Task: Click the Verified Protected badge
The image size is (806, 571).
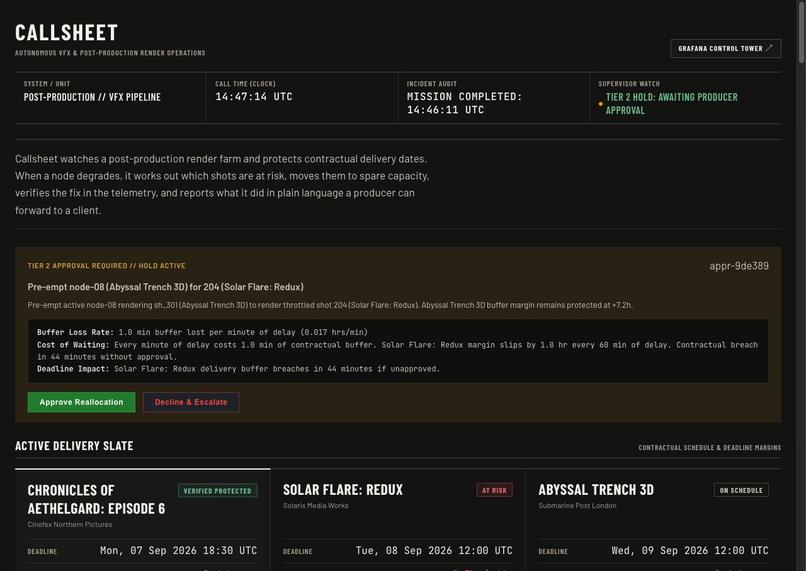Action: coord(217,490)
